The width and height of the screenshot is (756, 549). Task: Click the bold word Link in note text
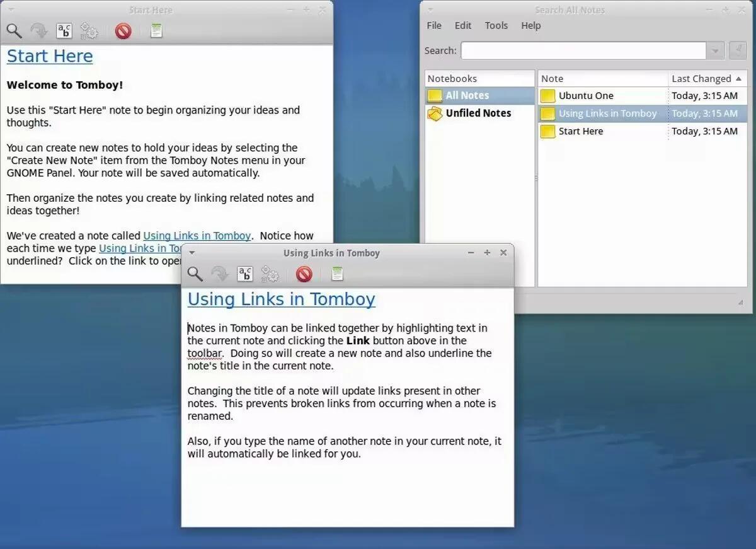358,341
